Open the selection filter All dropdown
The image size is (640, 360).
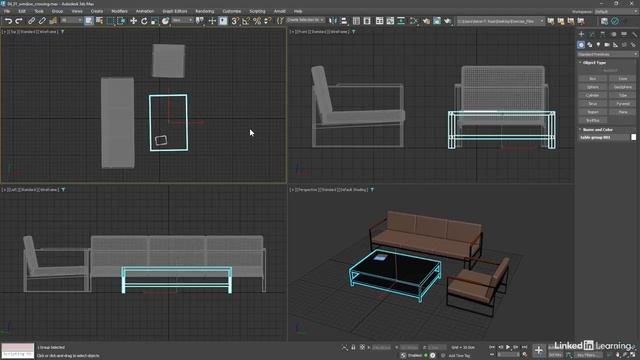coord(72,20)
